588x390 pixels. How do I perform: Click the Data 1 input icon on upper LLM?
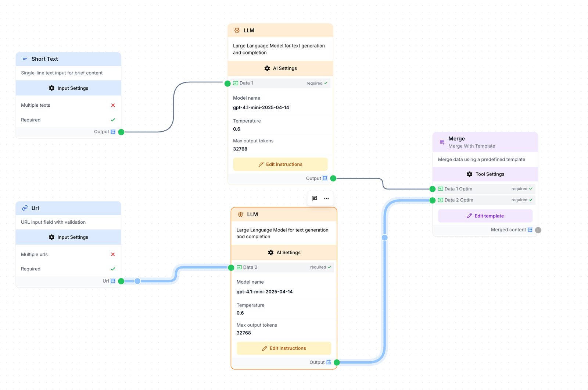pyautogui.click(x=236, y=83)
